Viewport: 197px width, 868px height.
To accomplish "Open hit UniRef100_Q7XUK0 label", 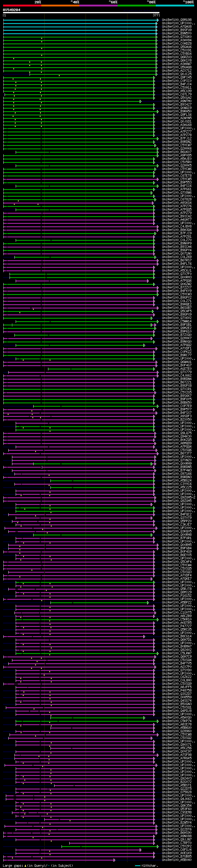I will pyautogui.click(x=177, y=37).
